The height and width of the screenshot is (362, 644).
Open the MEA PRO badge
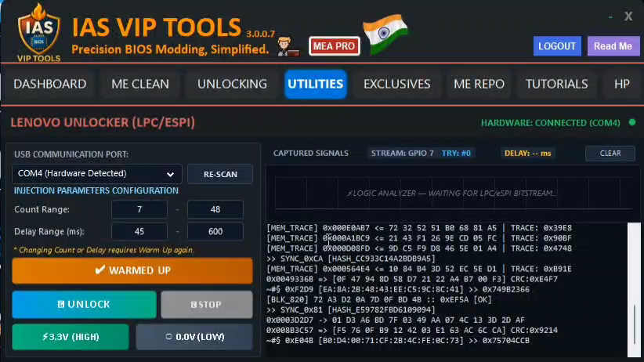pos(335,46)
